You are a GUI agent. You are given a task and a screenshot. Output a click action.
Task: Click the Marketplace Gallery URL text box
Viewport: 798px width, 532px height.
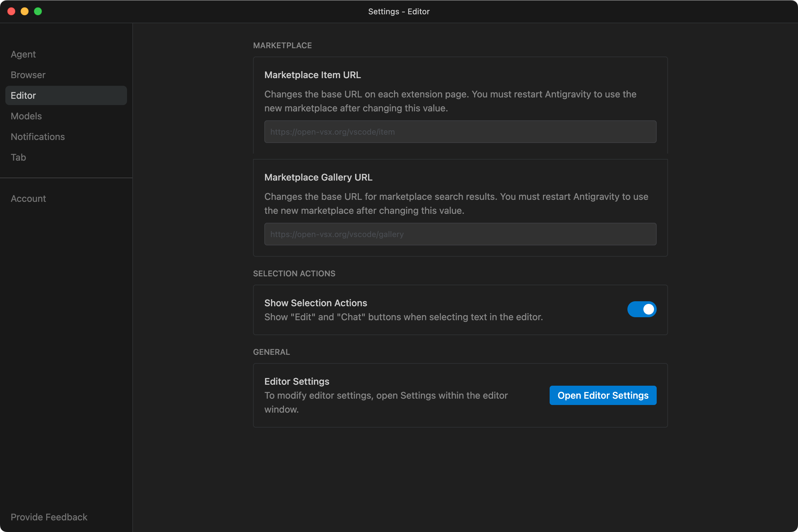(x=460, y=234)
